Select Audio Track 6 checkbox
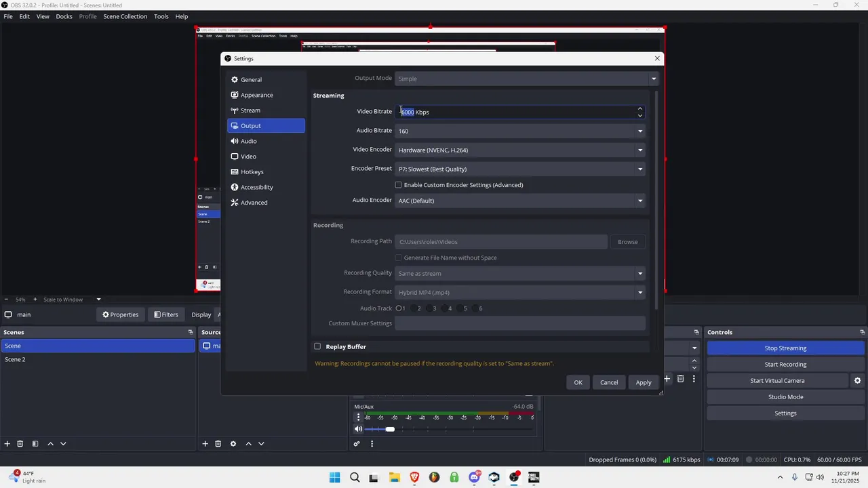Screen dimensions: 868x488 pos(476,308)
